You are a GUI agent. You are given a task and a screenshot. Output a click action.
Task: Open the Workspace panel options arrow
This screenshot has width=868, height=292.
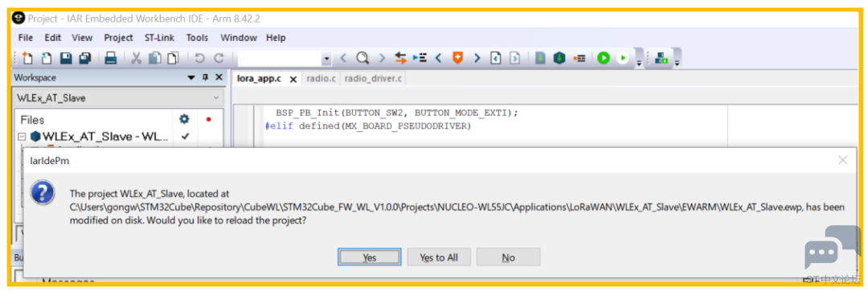(191, 78)
